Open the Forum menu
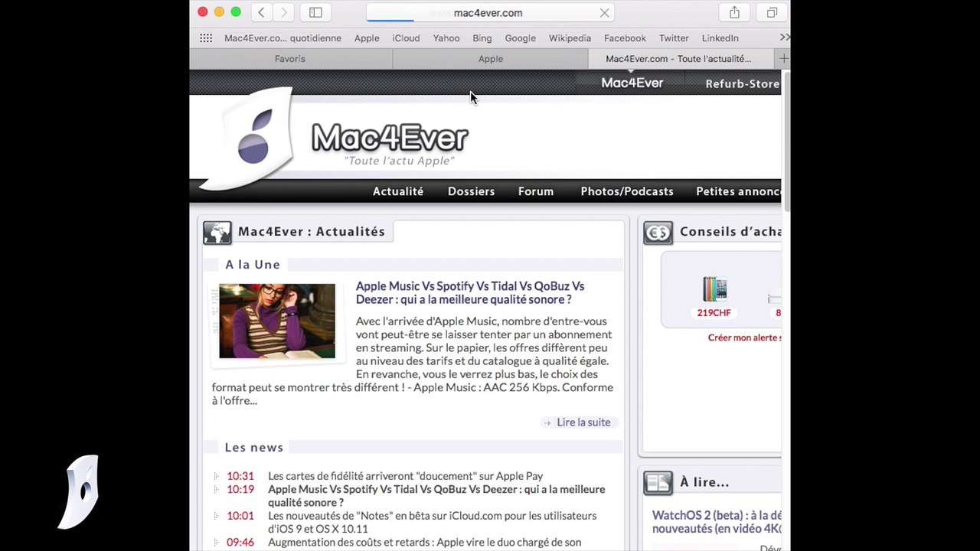 [x=536, y=191]
